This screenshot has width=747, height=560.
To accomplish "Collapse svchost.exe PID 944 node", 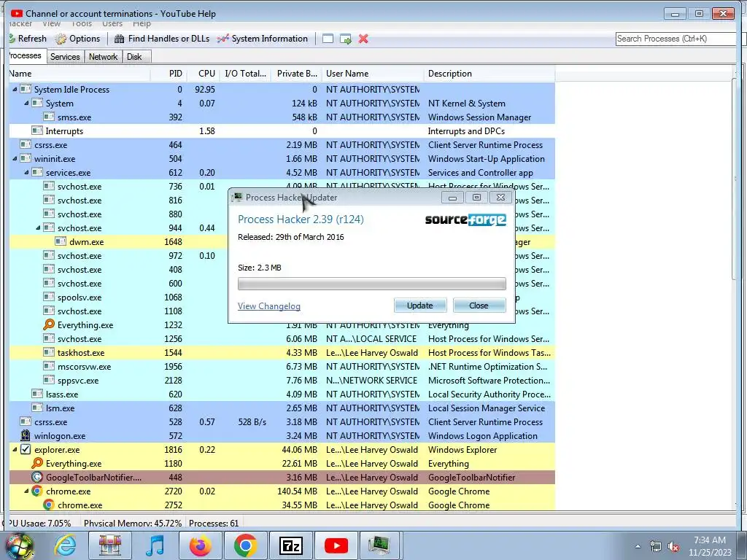I will point(38,228).
